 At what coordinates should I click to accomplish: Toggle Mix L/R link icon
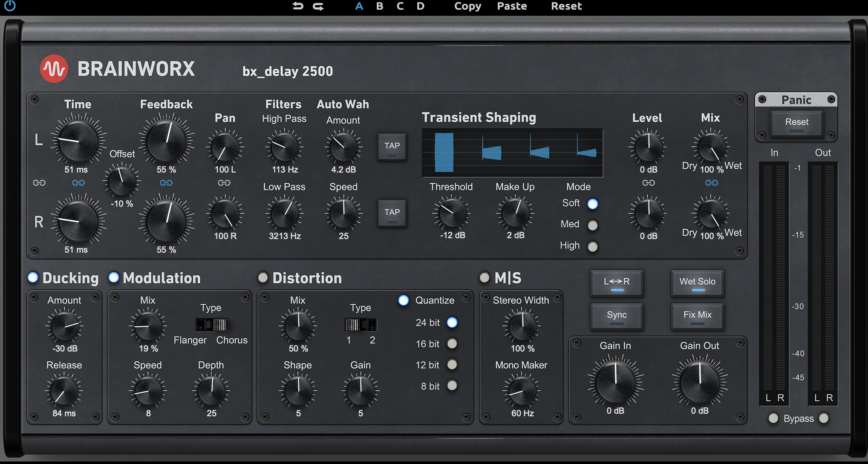pyautogui.click(x=712, y=183)
